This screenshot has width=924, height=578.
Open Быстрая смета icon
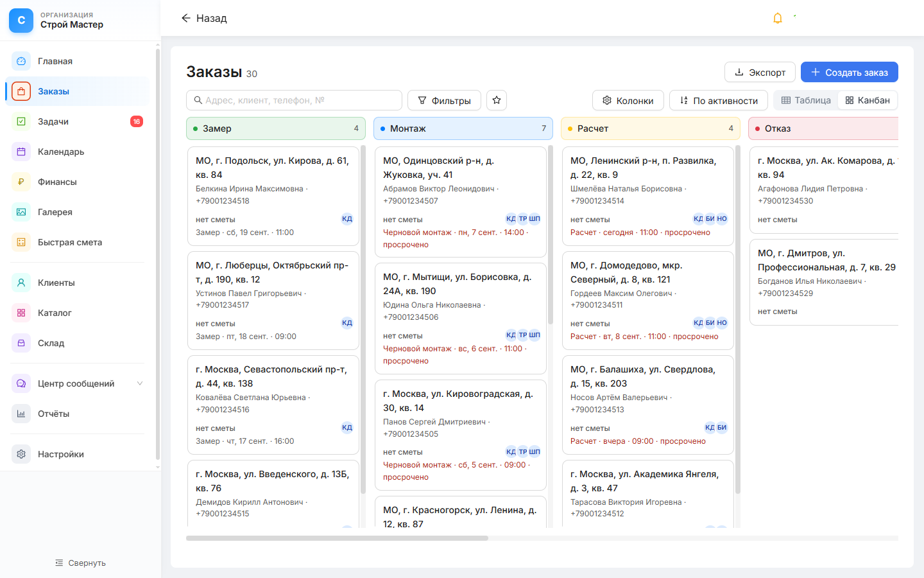(21, 242)
